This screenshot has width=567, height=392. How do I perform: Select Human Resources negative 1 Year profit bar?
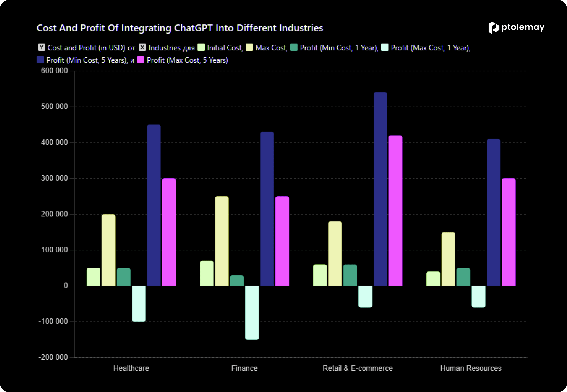[x=478, y=297]
